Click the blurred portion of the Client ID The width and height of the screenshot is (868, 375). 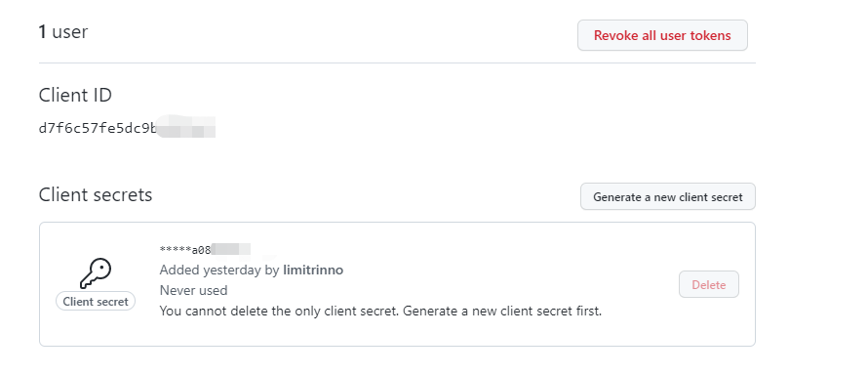coord(186,127)
